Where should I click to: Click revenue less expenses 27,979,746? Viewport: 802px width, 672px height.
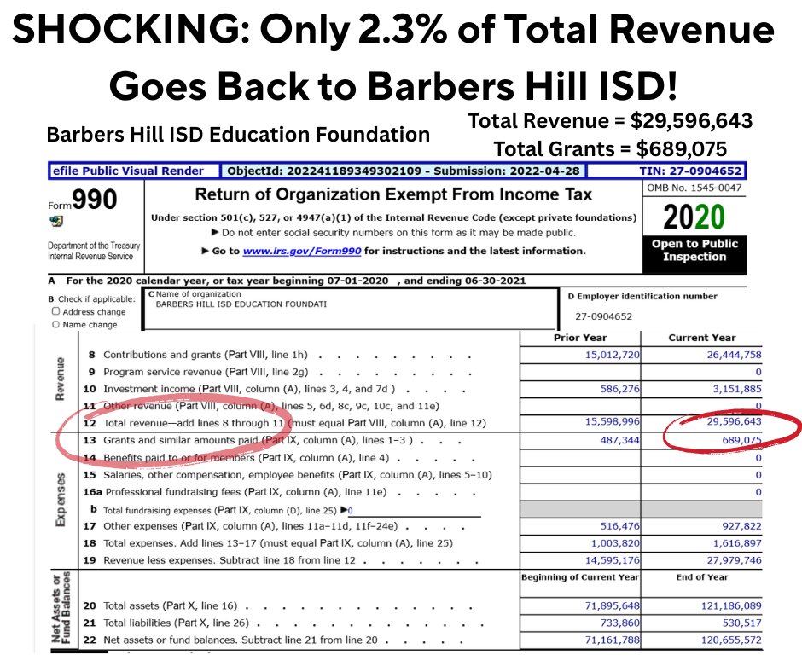coord(734,560)
